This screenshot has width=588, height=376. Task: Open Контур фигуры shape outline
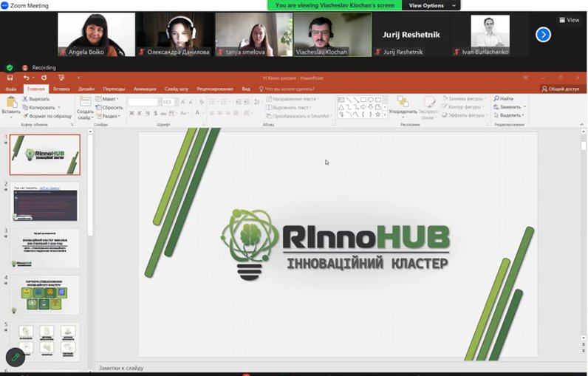coord(463,107)
